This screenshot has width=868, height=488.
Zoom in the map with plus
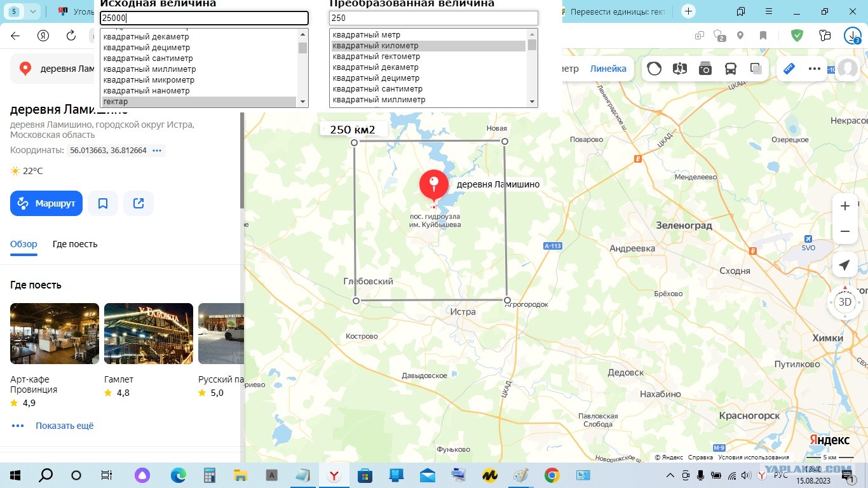pyautogui.click(x=845, y=206)
